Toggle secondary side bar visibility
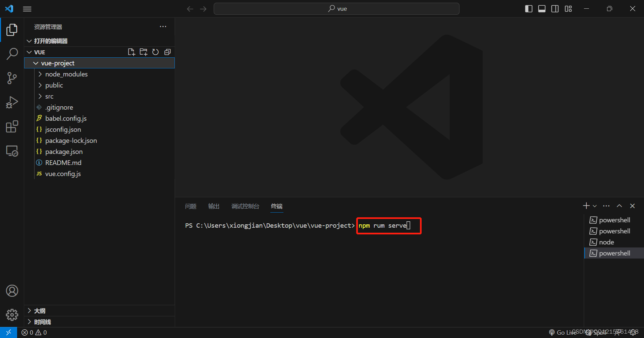The height and width of the screenshot is (338, 644). [x=555, y=9]
